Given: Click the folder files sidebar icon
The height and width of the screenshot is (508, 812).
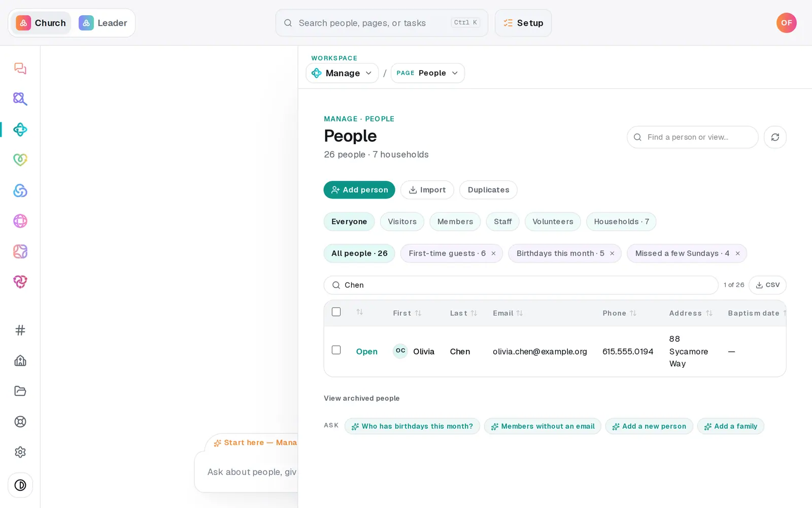Looking at the screenshot, I should [x=20, y=391].
